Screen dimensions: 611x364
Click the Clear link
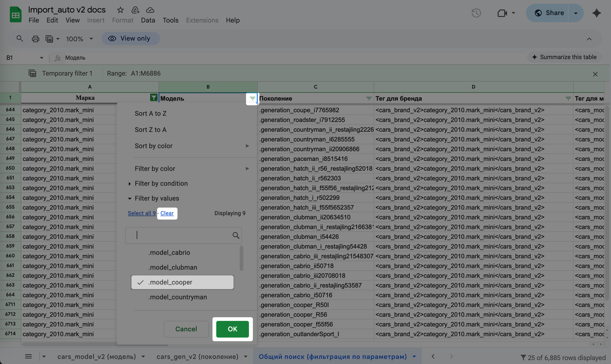coord(167,213)
